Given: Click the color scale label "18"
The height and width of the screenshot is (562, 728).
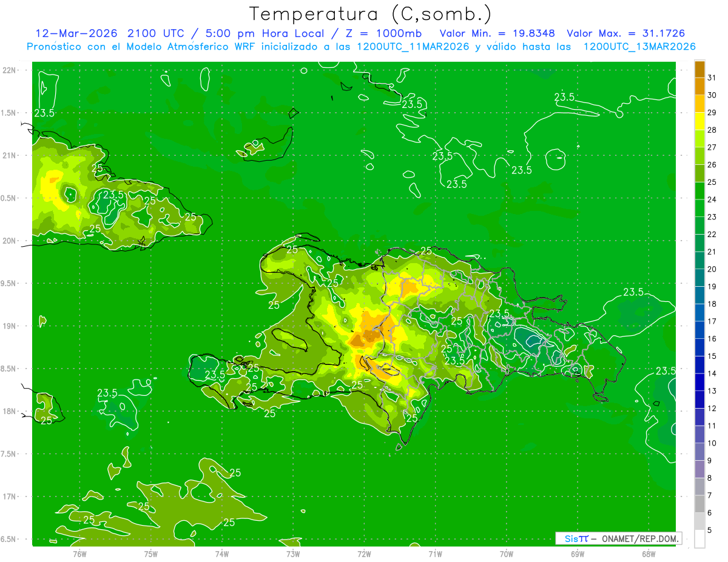Looking at the screenshot, I should click(712, 304).
